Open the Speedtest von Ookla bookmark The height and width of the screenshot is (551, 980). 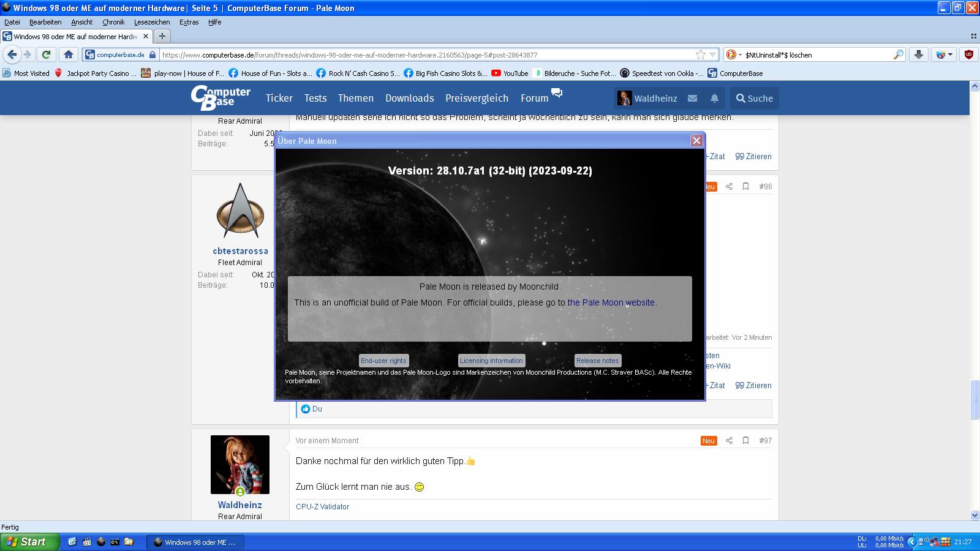pyautogui.click(x=662, y=73)
